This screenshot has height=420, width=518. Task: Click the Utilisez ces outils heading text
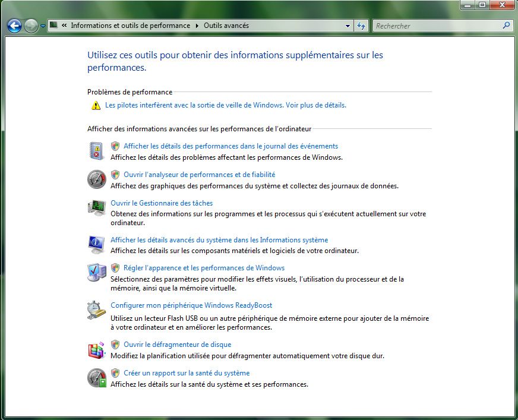(235, 61)
